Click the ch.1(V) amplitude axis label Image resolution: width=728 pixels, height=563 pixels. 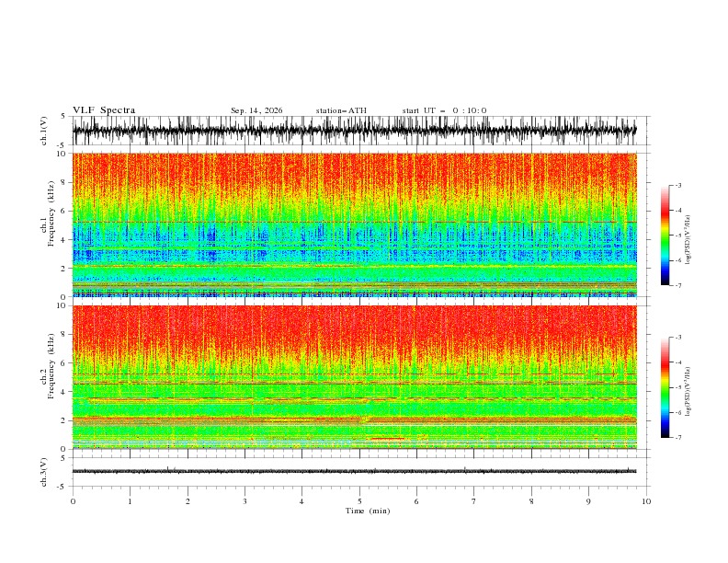[44, 131]
